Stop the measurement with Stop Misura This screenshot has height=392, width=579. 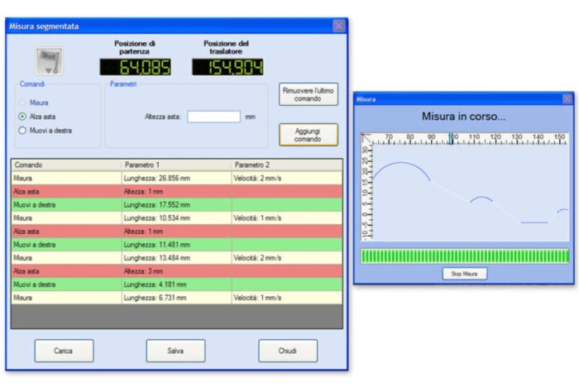(x=463, y=273)
